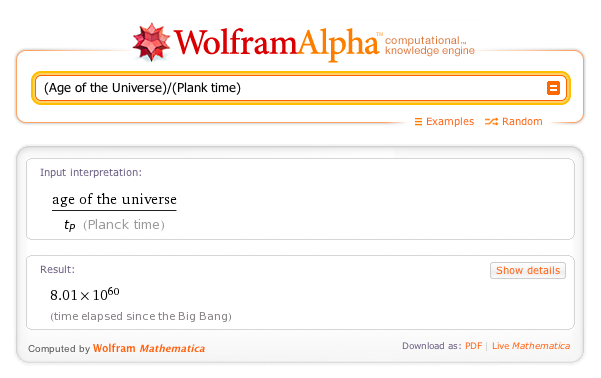Click the Wolfram Mathematica credit link

[149, 348]
